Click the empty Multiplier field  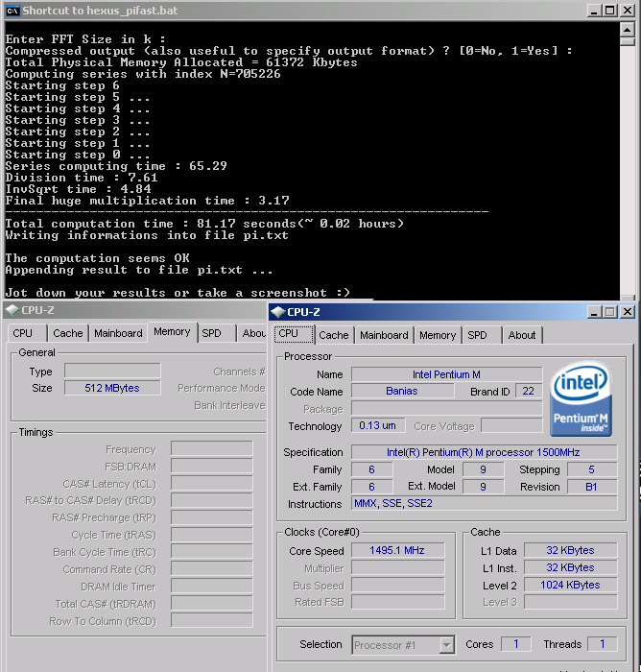pos(398,568)
